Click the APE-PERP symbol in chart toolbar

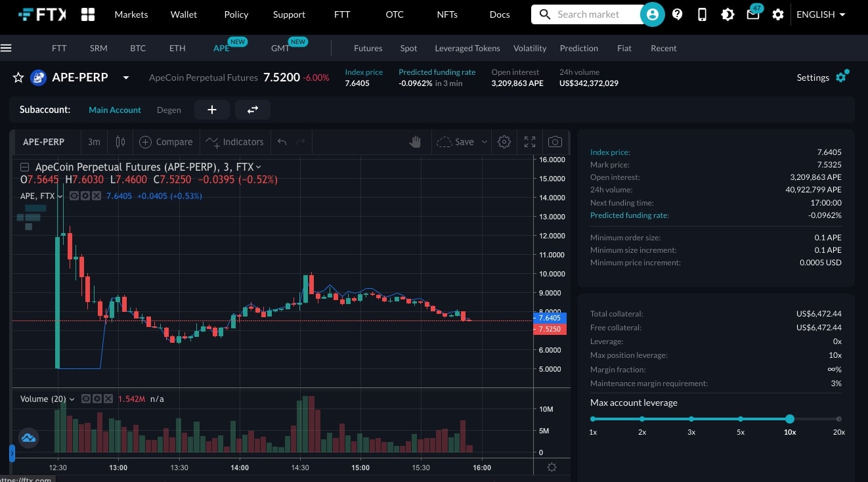tap(43, 142)
